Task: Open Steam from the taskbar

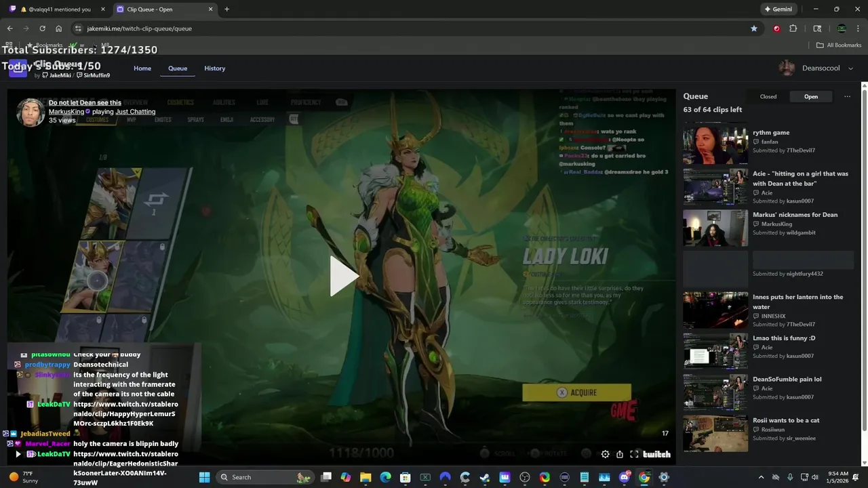Action: pos(485,477)
